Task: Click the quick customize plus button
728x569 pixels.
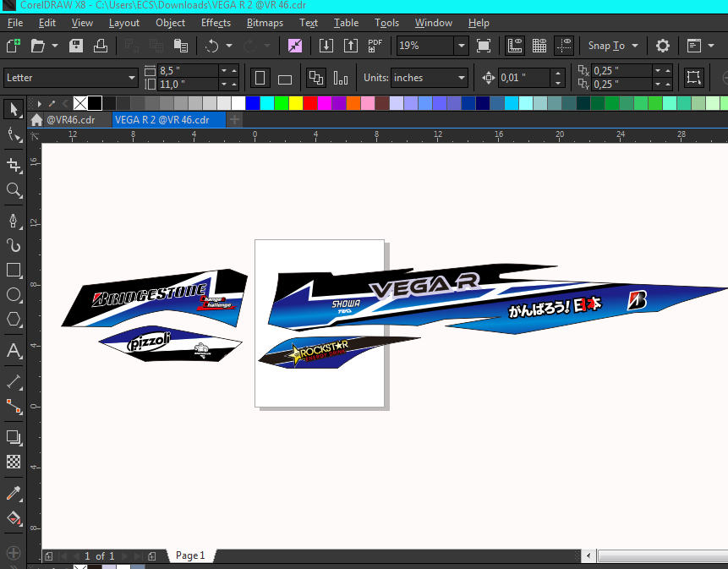Action: 13,552
